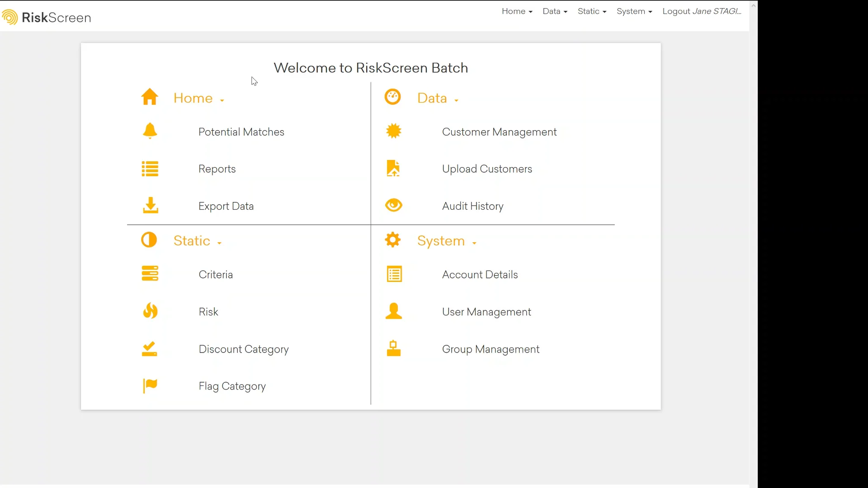Select System from the top menu

click(x=634, y=11)
